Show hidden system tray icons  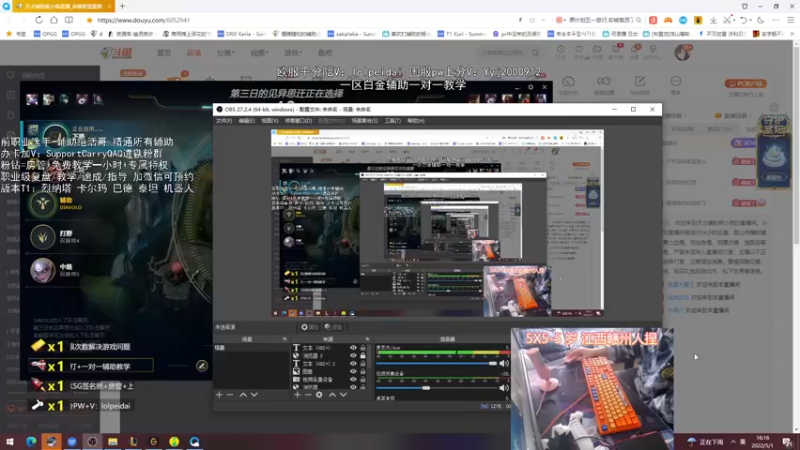coord(733,442)
